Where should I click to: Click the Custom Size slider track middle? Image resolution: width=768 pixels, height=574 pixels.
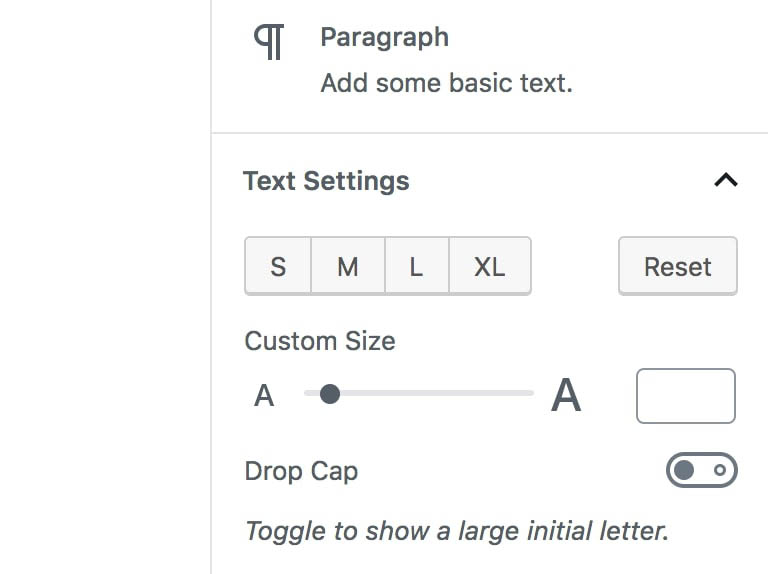tap(419, 393)
